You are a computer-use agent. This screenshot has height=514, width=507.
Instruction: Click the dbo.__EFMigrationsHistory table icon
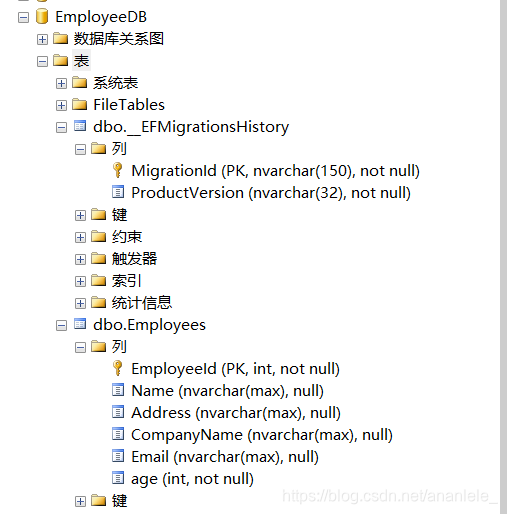pyautogui.click(x=80, y=126)
